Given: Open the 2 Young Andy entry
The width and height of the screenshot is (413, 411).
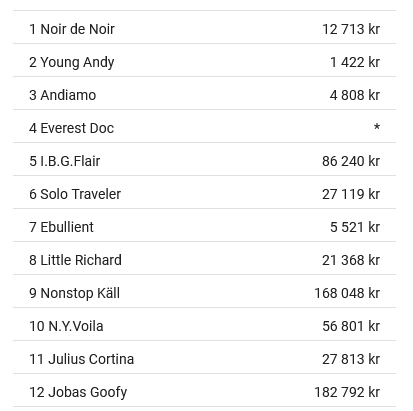Looking at the screenshot, I should click(x=204, y=60).
